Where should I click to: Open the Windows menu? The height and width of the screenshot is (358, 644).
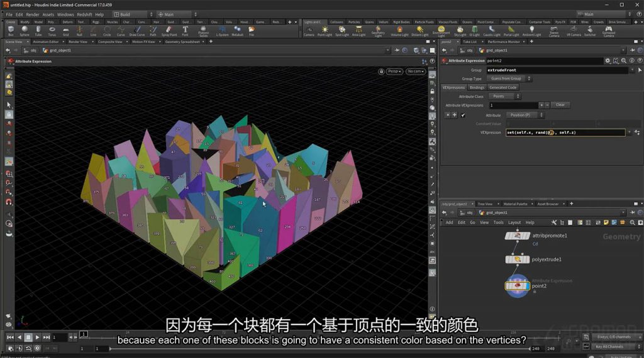pyautogui.click(x=65, y=14)
